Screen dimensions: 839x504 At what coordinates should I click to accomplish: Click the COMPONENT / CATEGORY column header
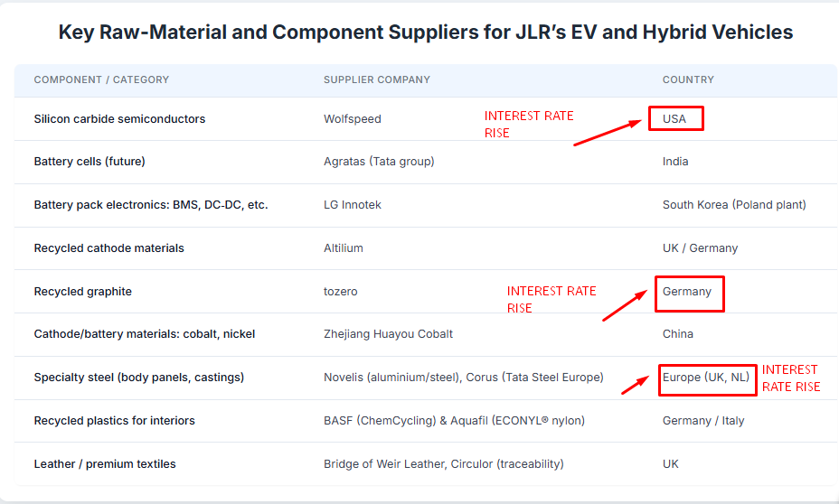101,79
